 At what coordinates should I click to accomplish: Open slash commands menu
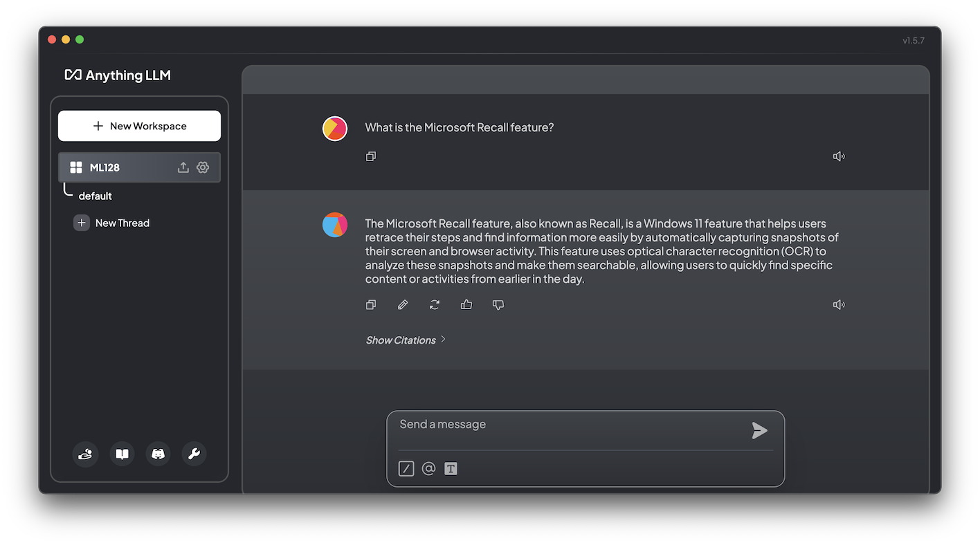(x=406, y=469)
